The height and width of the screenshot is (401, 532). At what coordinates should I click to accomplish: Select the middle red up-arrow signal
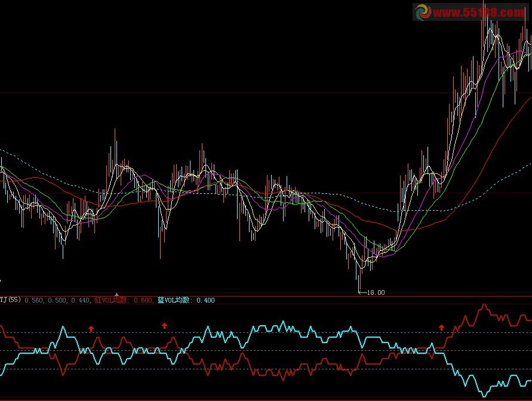pos(165,325)
